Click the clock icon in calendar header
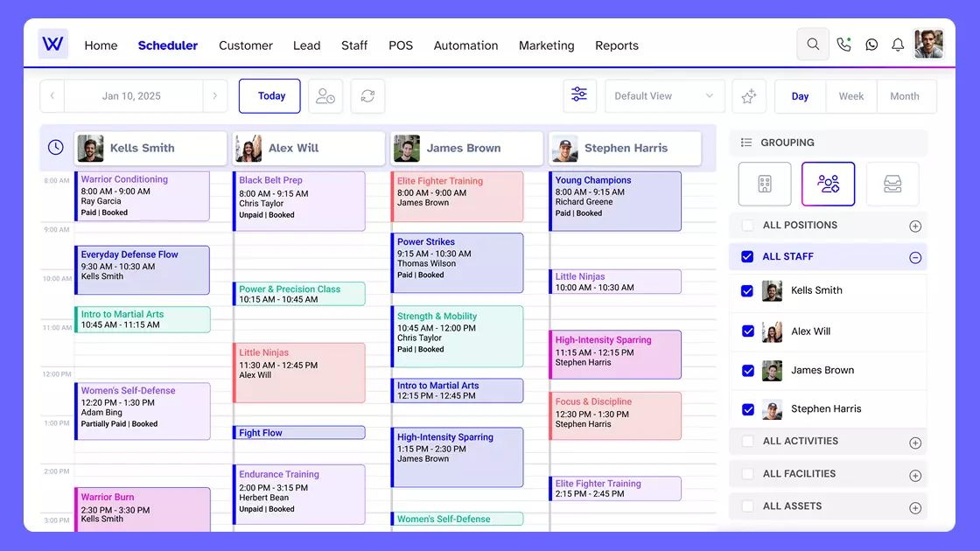Image resolution: width=980 pixels, height=551 pixels. point(56,148)
